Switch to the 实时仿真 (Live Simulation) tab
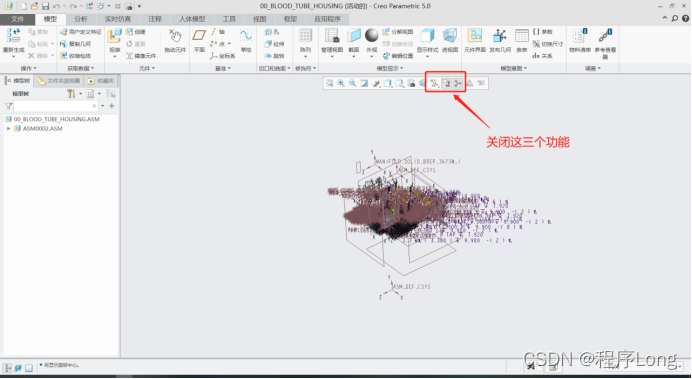The width and height of the screenshot is (692, 379). (117, 19)
